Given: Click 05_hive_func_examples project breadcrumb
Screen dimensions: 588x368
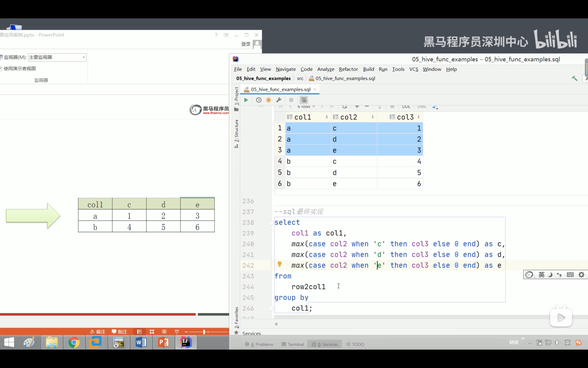Looking at the screenshot, I should (x=263, y=78).
